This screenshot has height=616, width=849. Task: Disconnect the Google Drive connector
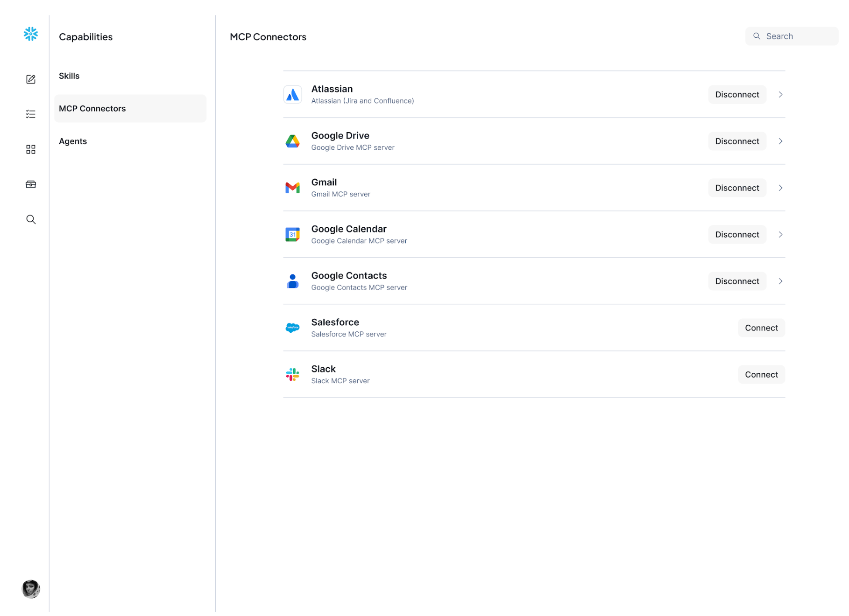[737, 141]
